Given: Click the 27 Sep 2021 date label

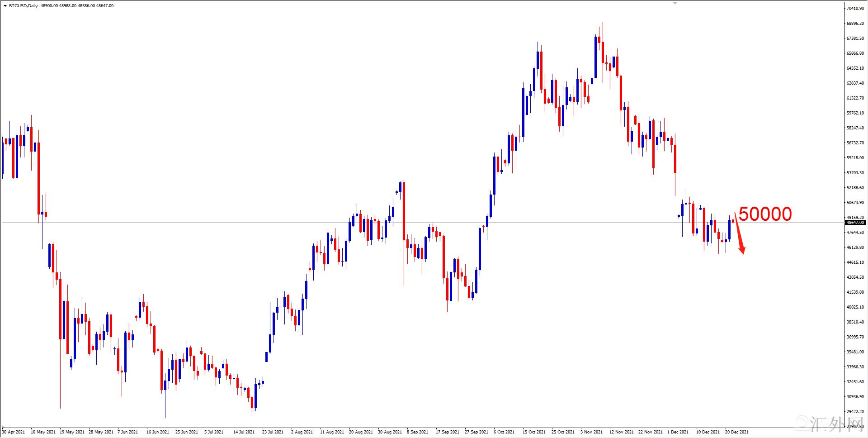Looking at the screenshot, I should 476,432.
